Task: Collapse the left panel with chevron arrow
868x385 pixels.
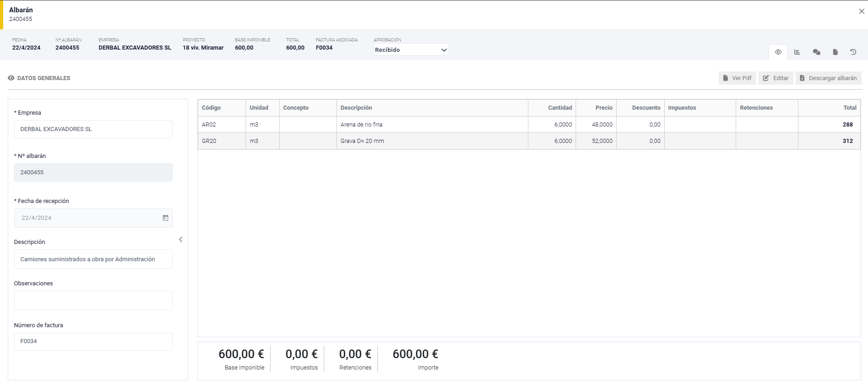Action: [x=181, y=239]
